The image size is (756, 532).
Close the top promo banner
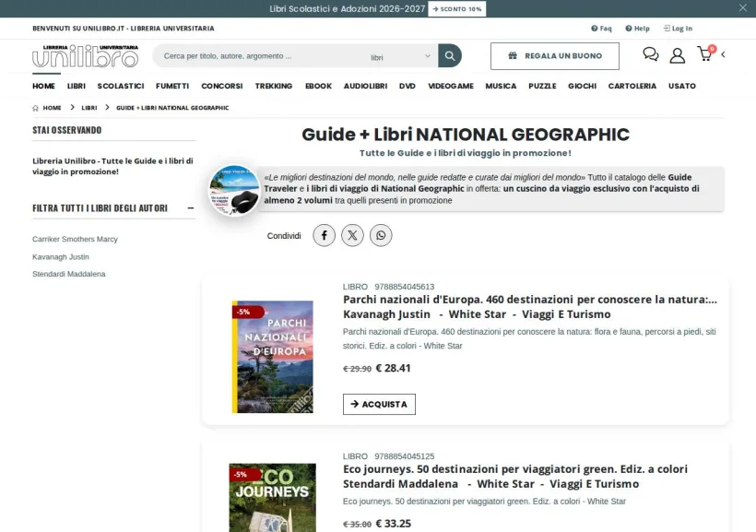pyautogui.click(x=742, y=7)
